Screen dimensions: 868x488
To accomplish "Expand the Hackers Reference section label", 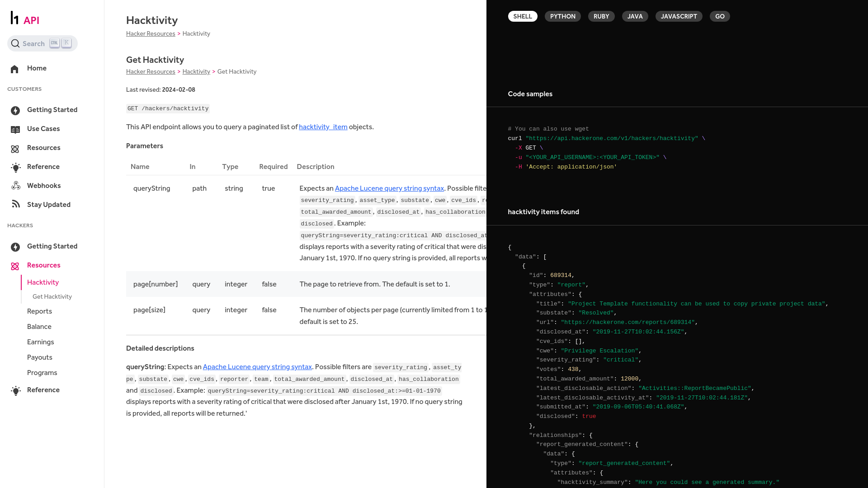I will click(x=43, y=390).
